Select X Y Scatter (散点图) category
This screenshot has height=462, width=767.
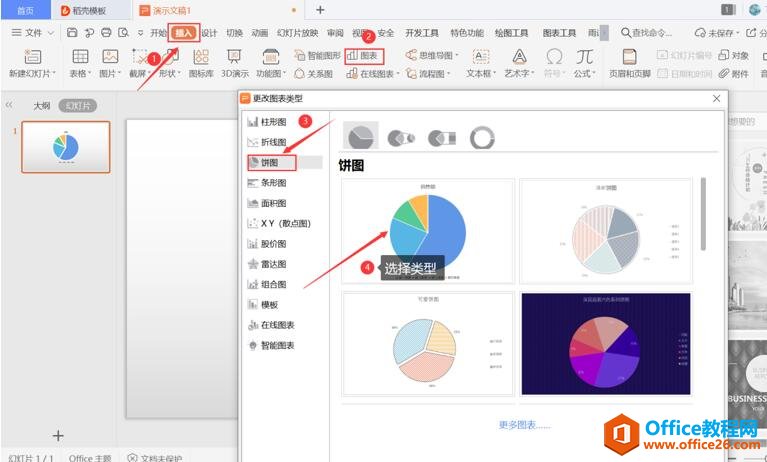pyautogui.click(x=279, y=223)
